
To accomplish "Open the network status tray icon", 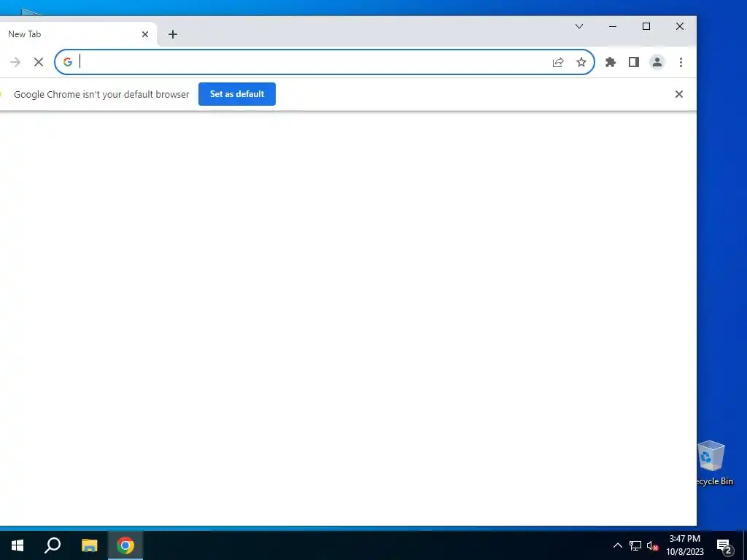I will (635, 545).
